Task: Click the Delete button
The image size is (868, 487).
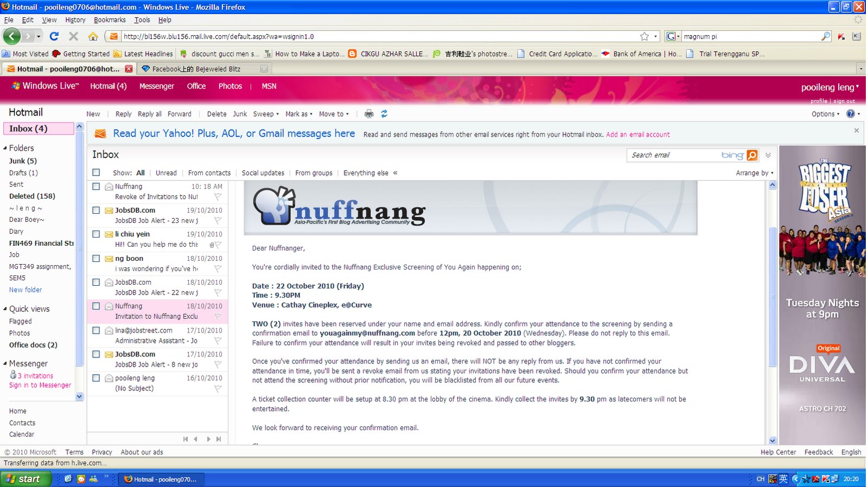Action: pos(216,114)
